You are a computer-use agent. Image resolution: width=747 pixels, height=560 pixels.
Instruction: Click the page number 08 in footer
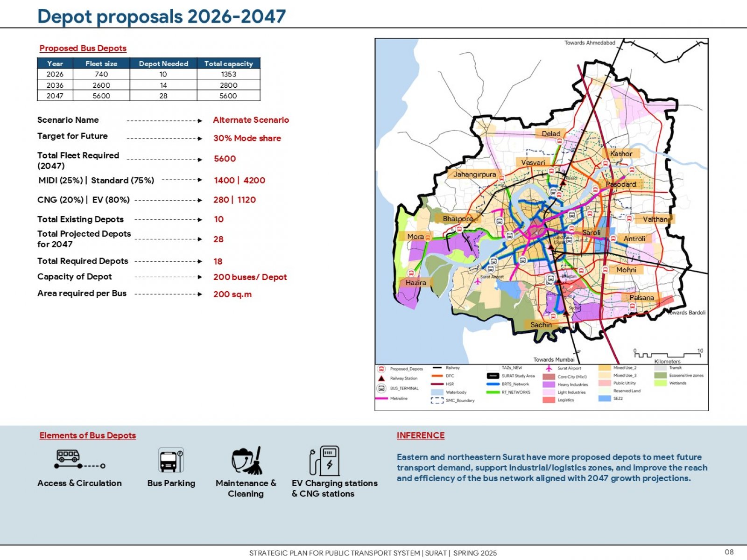[x=729, y=552]
